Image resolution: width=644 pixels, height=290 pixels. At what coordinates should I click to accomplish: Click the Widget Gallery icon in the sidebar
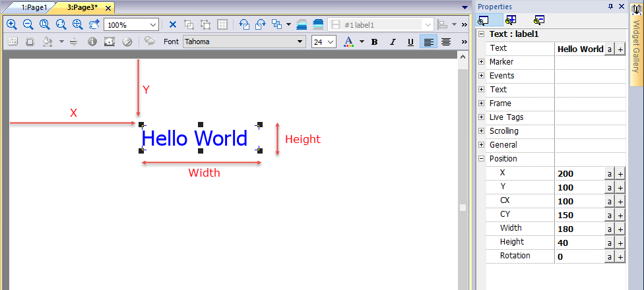[637, 10]
